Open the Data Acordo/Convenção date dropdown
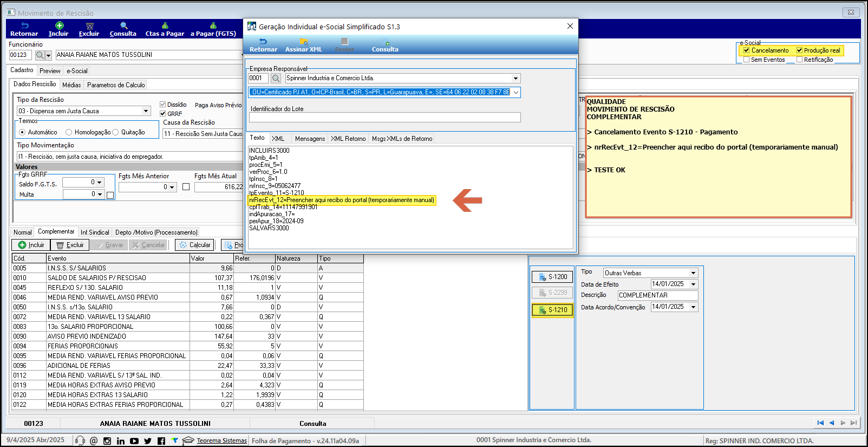The image size is (868, 447). [693, 307]
